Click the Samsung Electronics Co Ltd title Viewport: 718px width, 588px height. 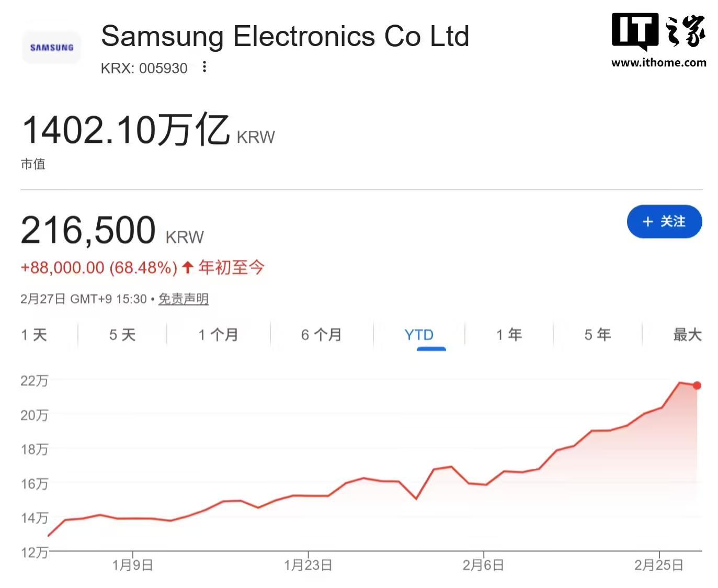point(285,36)
